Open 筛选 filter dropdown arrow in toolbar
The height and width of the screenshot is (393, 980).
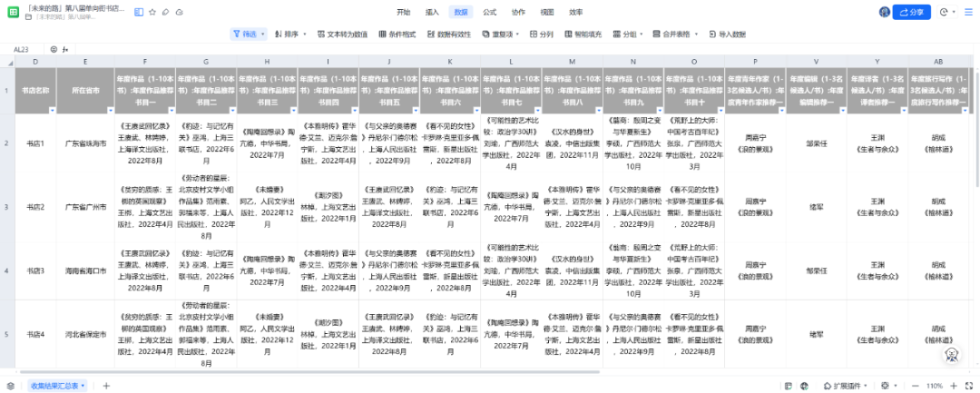click(263, 34)
